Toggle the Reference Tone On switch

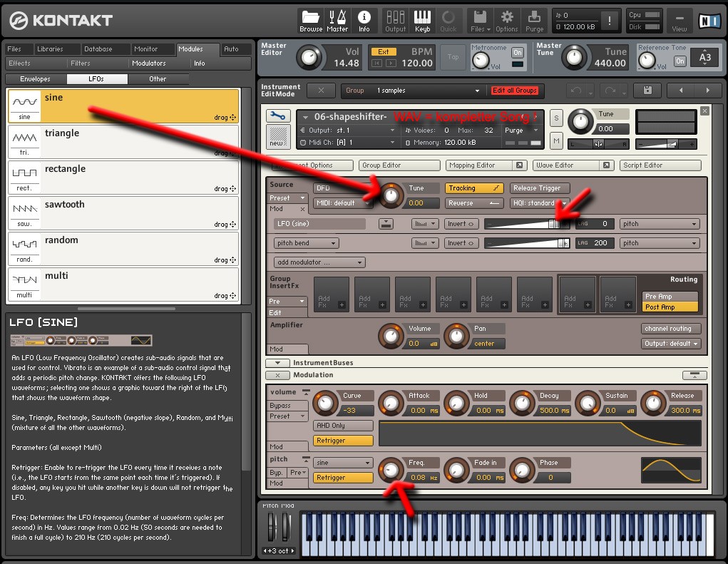[680, 61]
